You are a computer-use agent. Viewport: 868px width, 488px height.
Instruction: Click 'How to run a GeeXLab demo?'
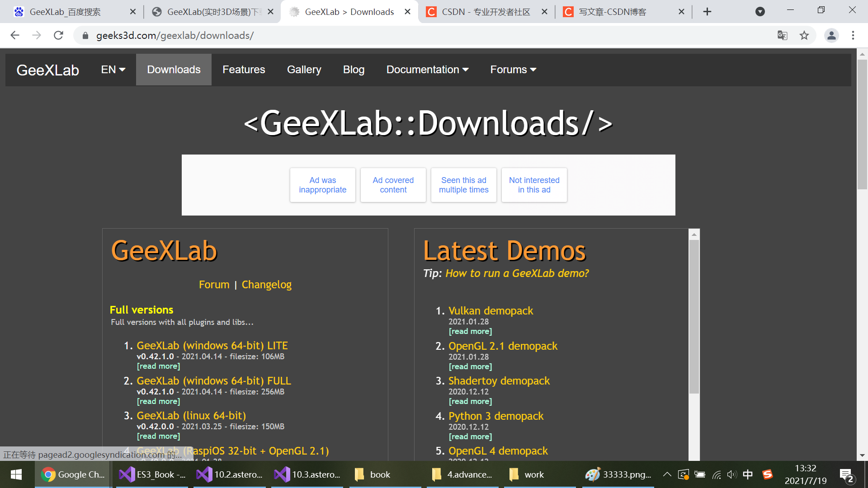click(517, 273)
